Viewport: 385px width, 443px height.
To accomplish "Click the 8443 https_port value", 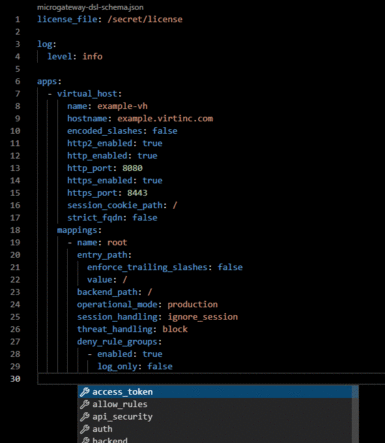I will [137, 193].
